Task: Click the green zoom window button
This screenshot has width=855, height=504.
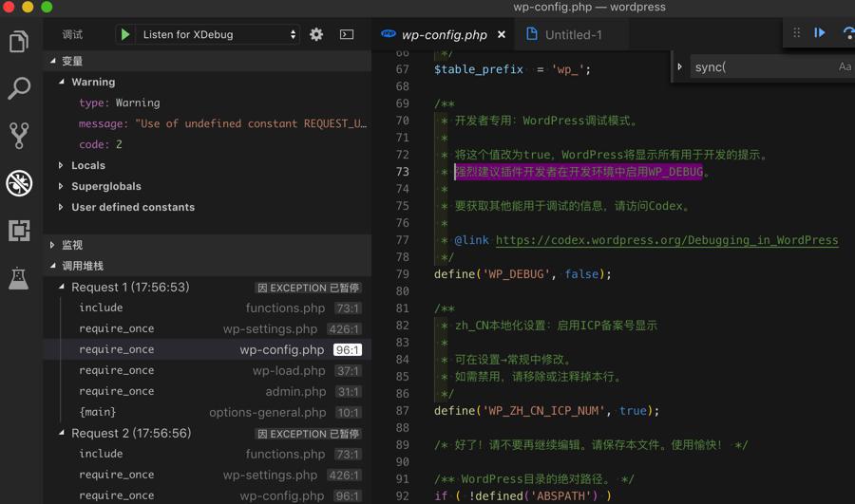Action: click(x=47, y=7)
